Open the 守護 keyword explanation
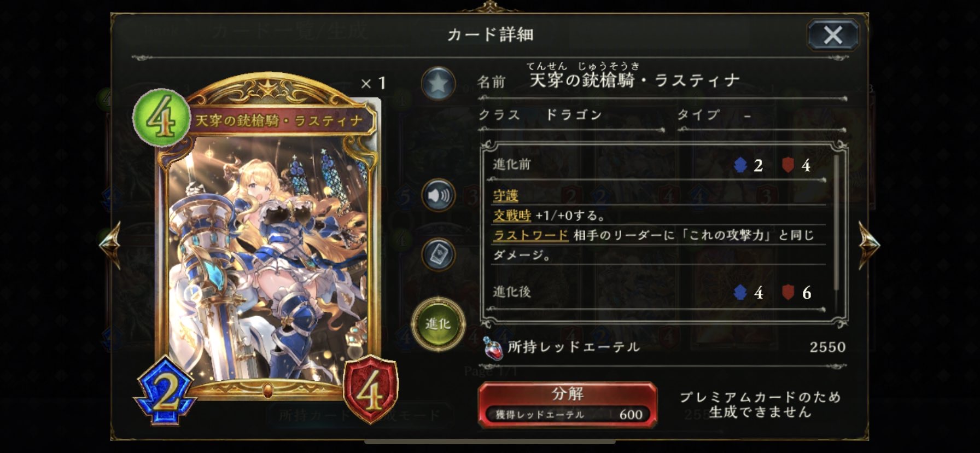This screenshot has width=980, height=453. [x=506, y=195]
